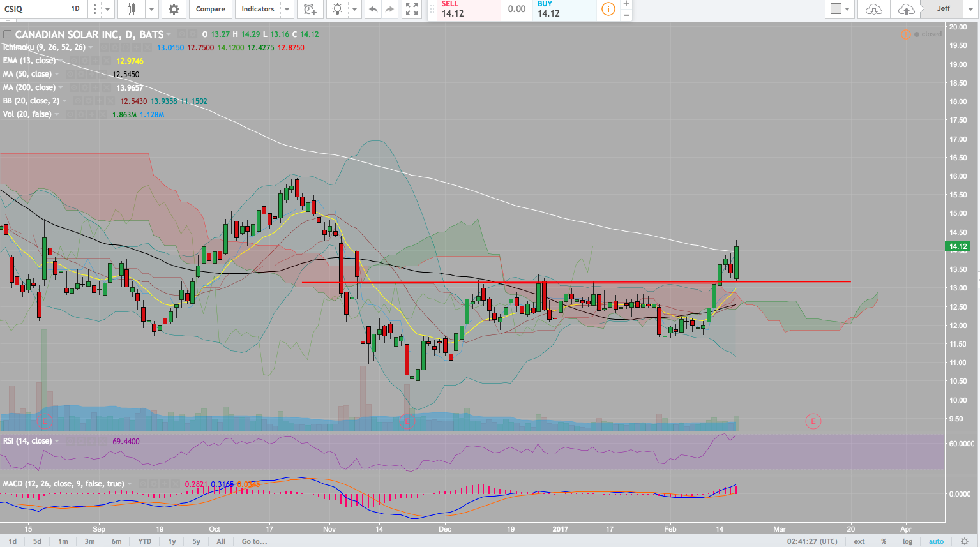Select the 6m time range tab

116,541
